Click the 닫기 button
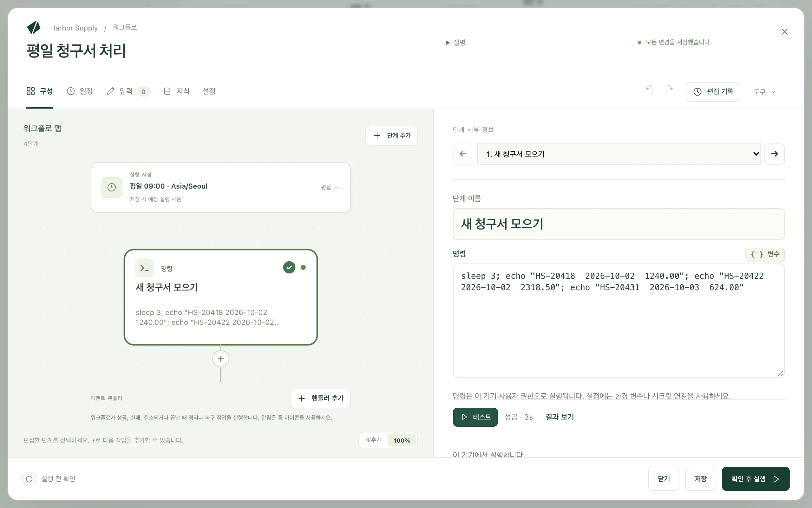812x508 pixels. coord(664,479)
